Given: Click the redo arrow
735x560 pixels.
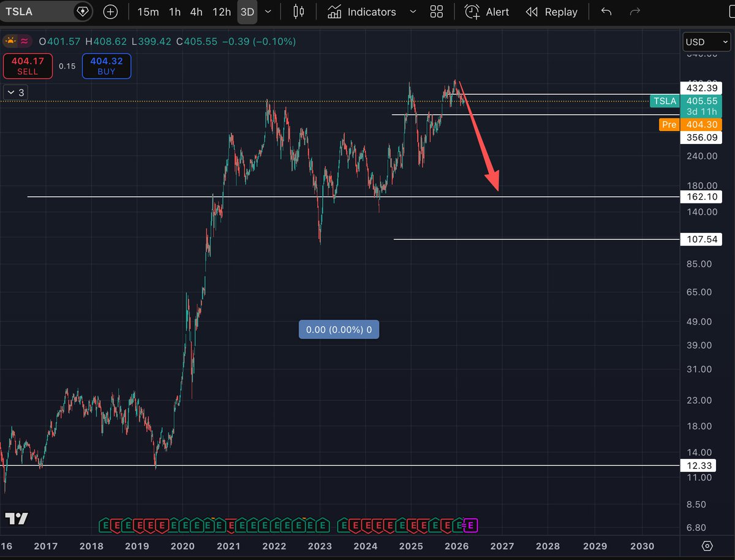Looking at the screenshot, I should (635, 12).
